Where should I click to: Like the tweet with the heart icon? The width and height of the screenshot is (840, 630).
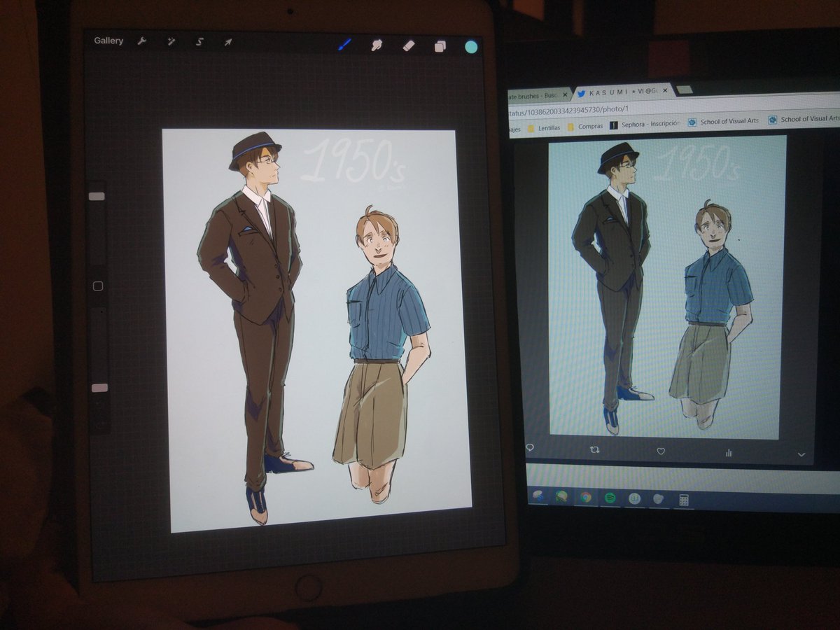click(x=660, y=451)
